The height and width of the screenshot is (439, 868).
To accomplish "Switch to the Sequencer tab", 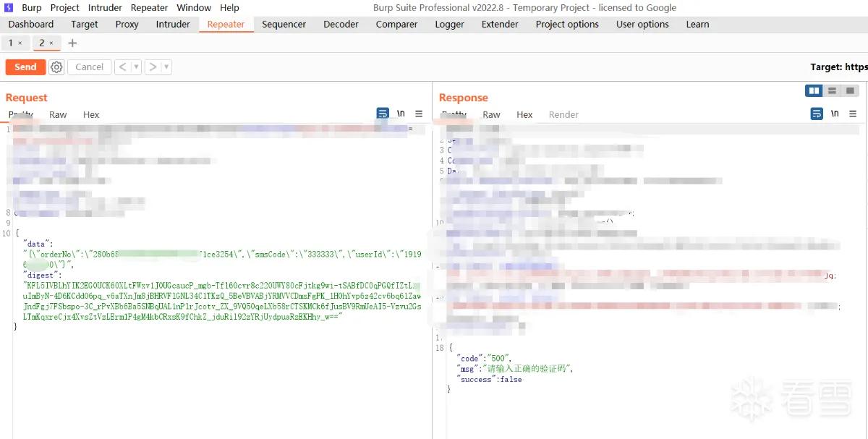I will click(284, 25).
